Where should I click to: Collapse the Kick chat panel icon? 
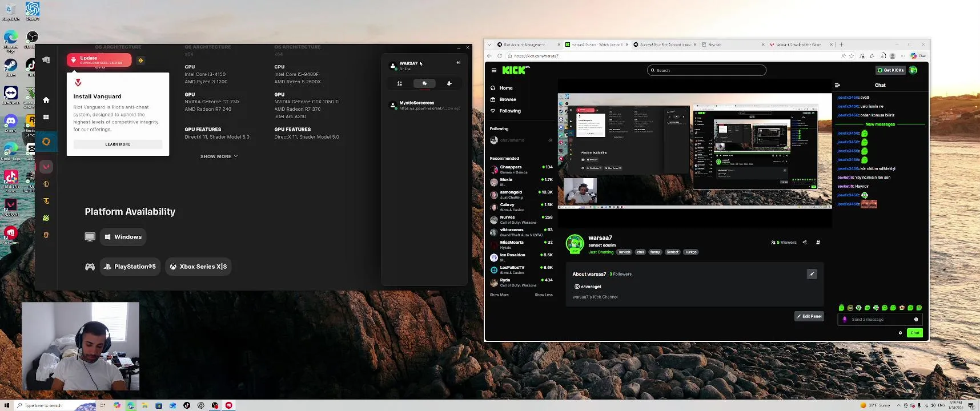click(837, 85)
